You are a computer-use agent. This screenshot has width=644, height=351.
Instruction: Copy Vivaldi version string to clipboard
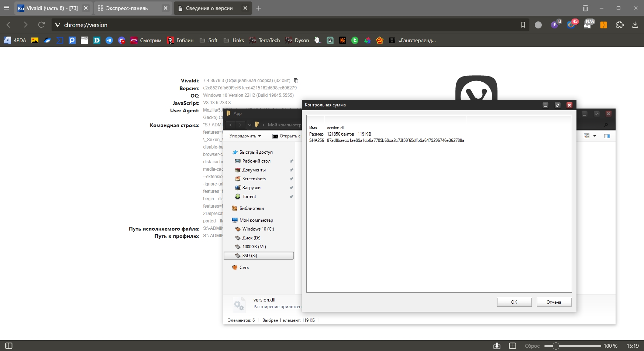[x=296, y=81]
